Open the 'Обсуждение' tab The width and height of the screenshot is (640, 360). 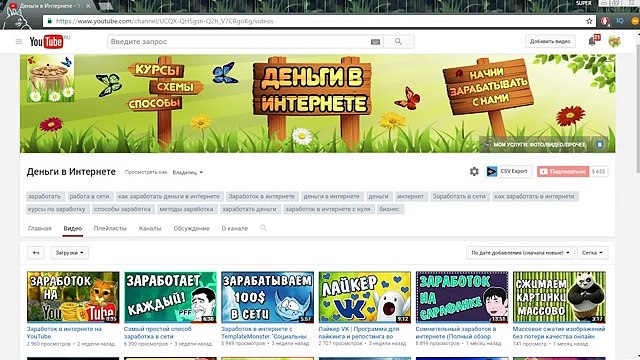pyautogui.click(x=191, y=228)
